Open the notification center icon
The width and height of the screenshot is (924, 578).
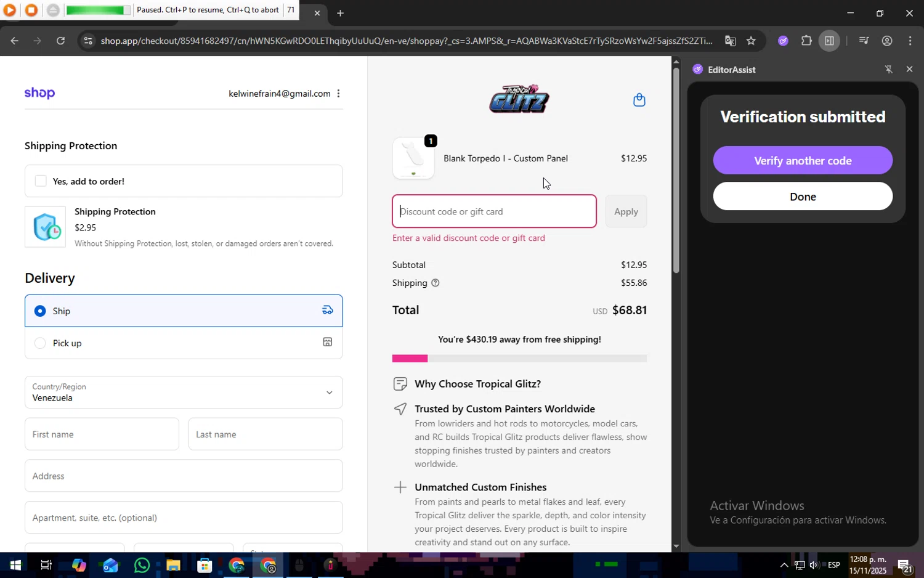(x=904, y=565)
